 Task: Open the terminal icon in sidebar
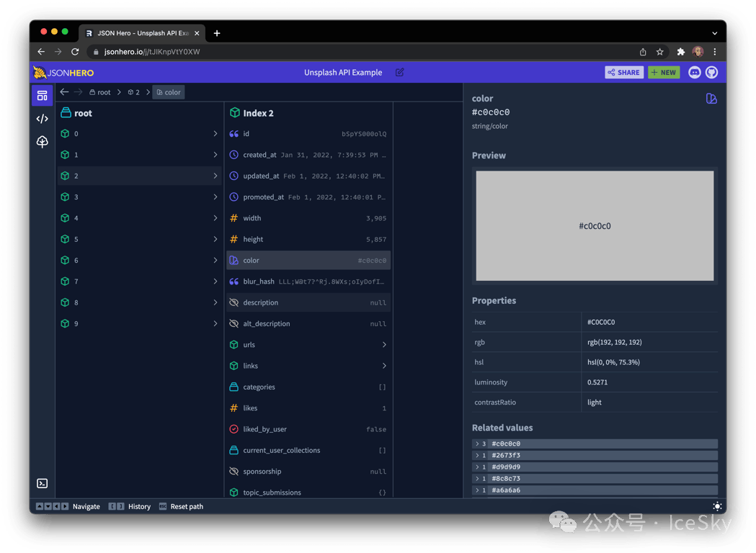pos(43,483)
